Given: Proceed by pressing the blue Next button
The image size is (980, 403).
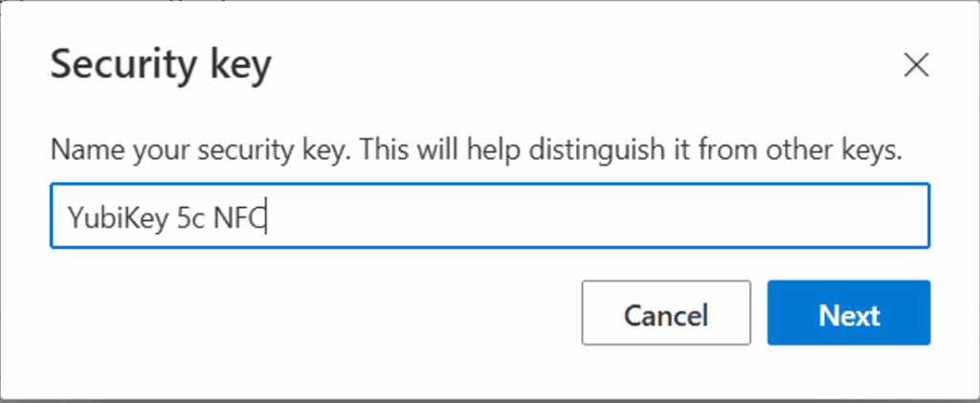Looking at the screenshot, I should (848, 313).
